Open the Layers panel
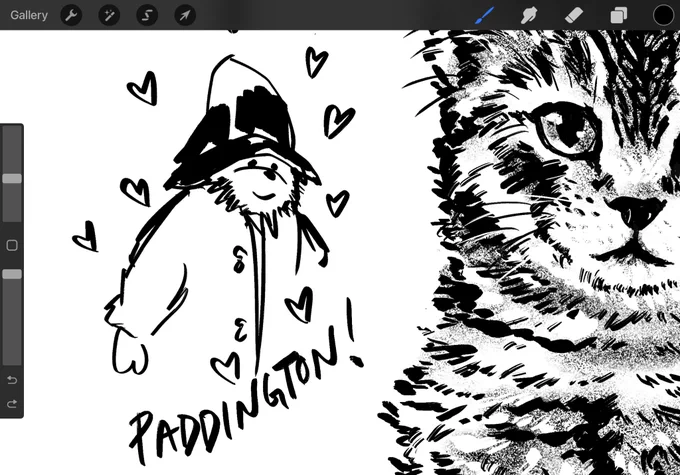This screenshot has height=475, width=680. [618, 15]
